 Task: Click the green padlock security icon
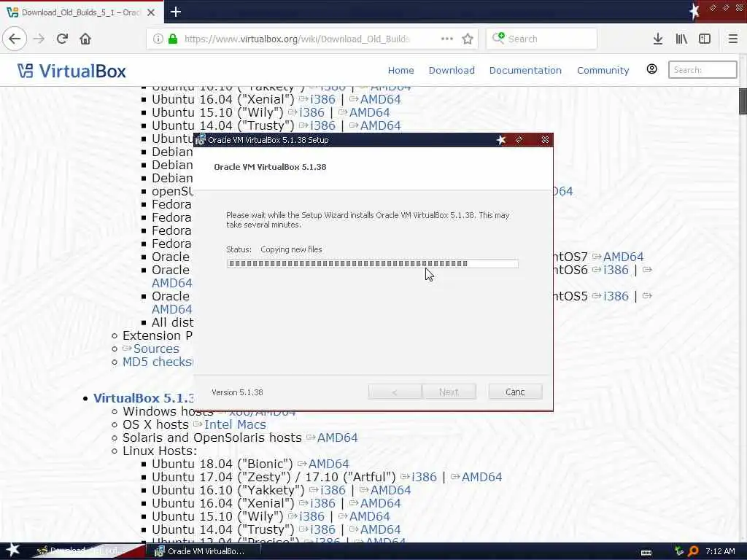[x=173, y=39]
